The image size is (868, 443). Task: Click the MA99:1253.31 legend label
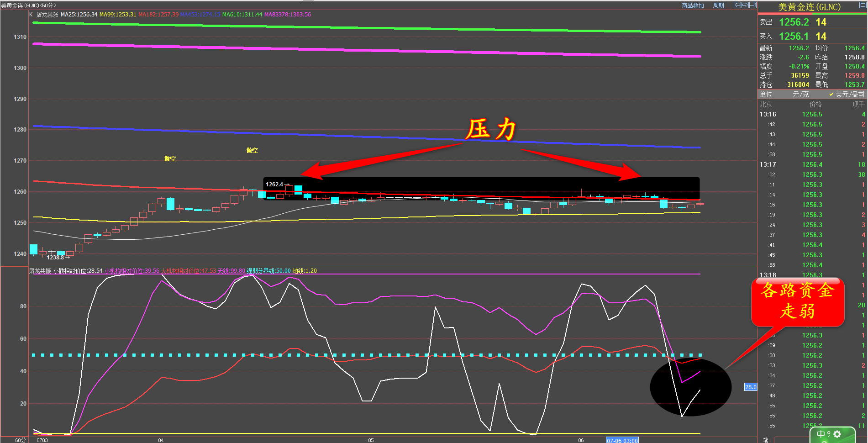118,15
